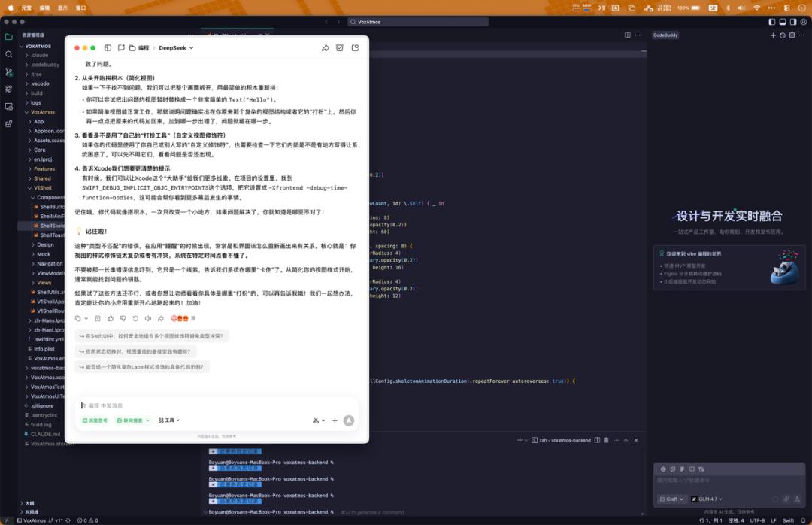The image size is (812, 525).
Task: Open the Info.plist file in the explorer
Action: point(44,349)
